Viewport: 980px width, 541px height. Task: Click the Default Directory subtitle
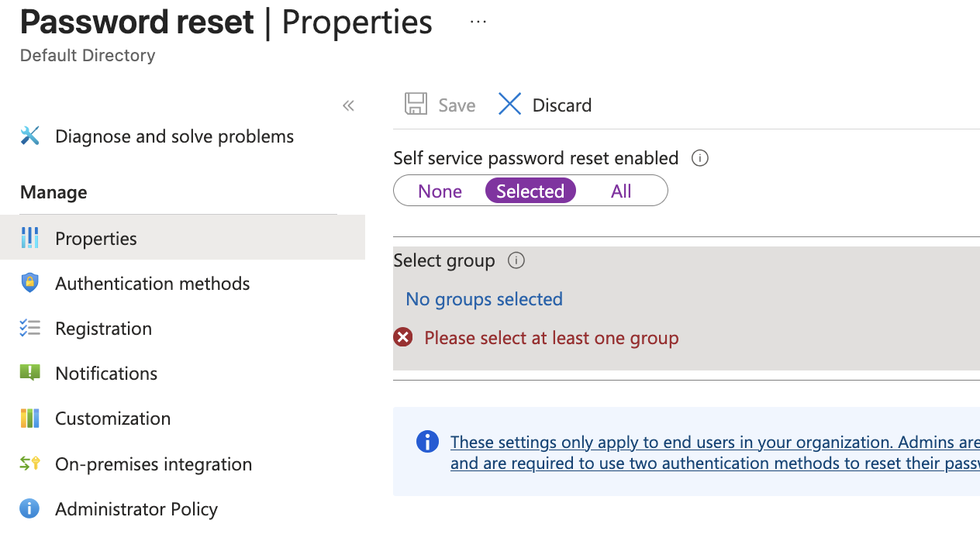coord(88,56)
